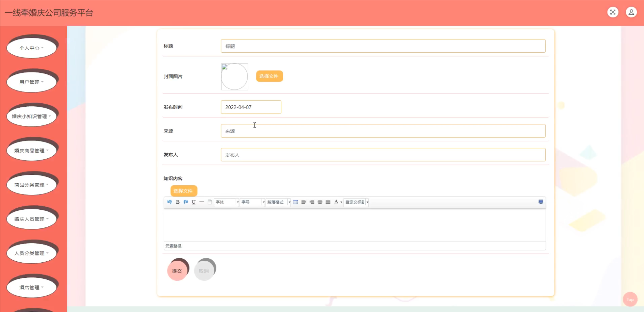Click the platform title 一线牵婚庆公司服务平台
The width and height of the screenshot is (644, 312).
pos(49,13)
